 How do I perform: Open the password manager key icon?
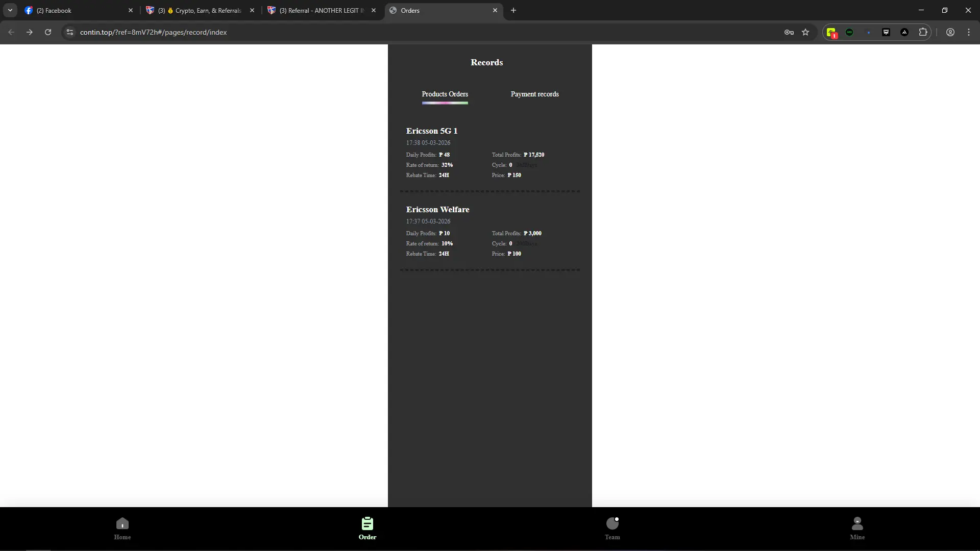789,32
